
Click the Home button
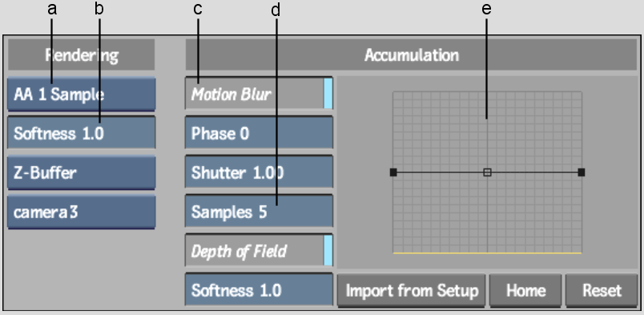click(x=525, y=291)
